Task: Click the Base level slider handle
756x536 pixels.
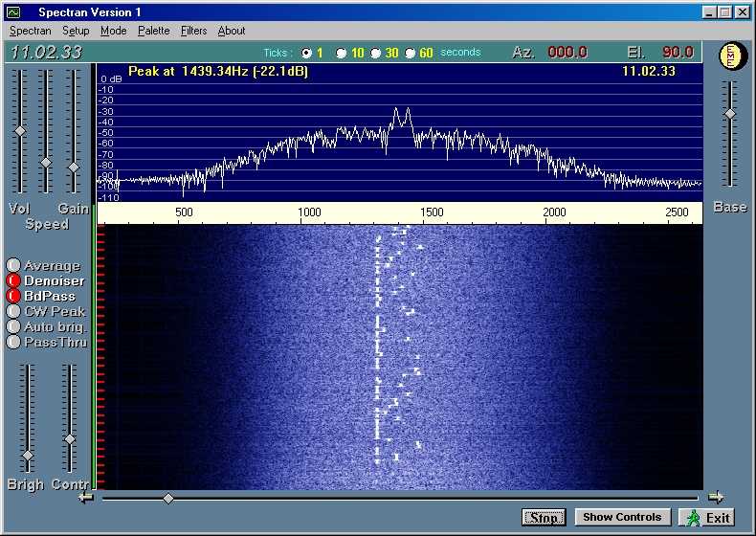Action: (730, 114)
